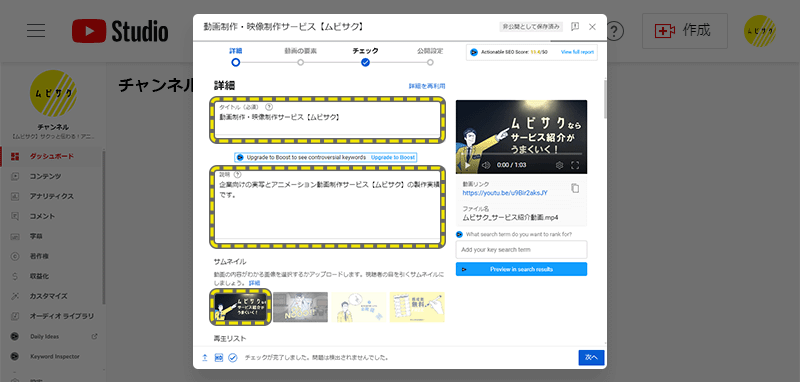Select the second gray NOOO thumbnail
The width and height of the screenshot is (800, 382).
coord(301,307)
